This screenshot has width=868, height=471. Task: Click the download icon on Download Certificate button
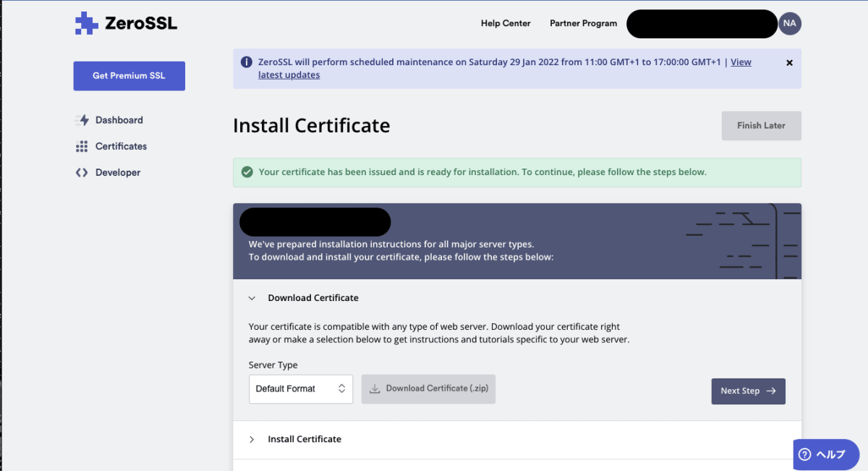pos(375,389)
